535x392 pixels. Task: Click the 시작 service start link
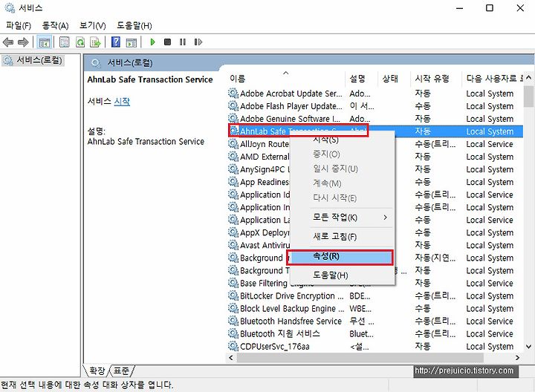point(122,101)
